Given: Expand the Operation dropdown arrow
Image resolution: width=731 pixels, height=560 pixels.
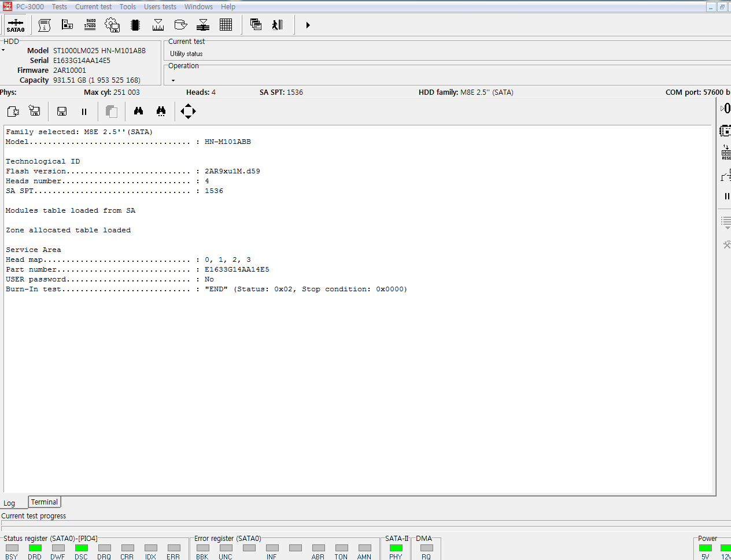Looking at the screenshot, I should pos(173,80).
